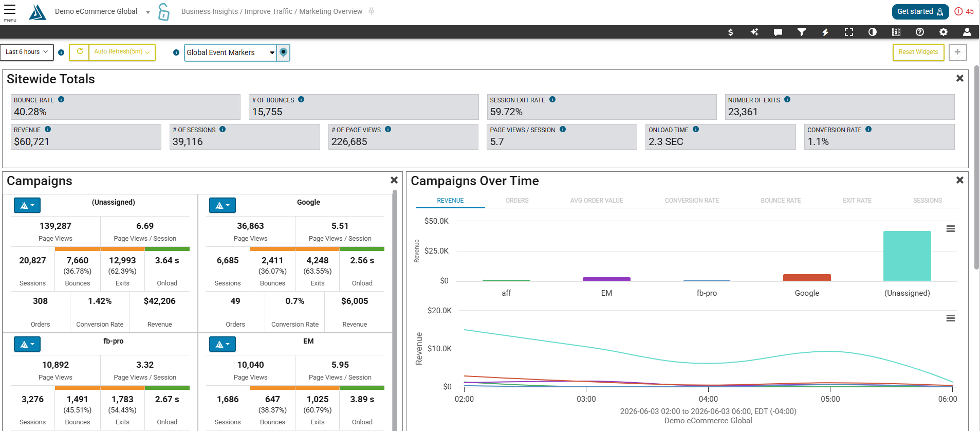Expand the Auto Refresh(5m) dropdown
This screenshot has width=980, height=431.
(x=122, y=51)
